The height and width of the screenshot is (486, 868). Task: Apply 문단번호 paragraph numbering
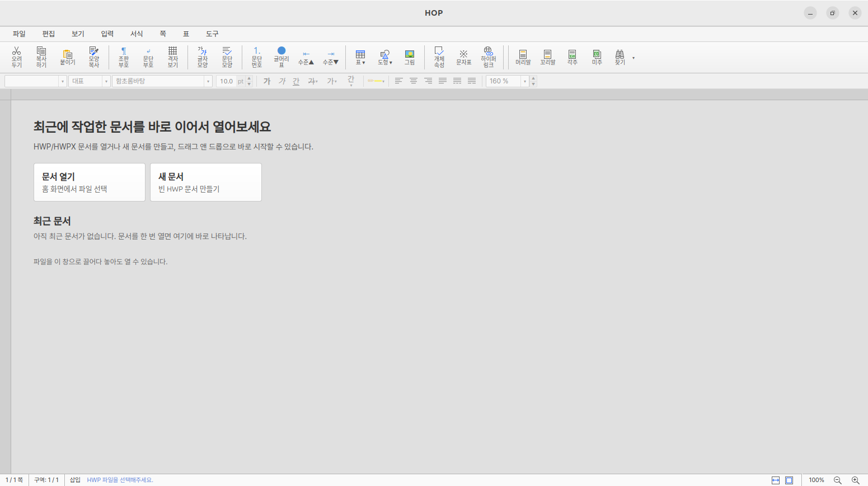click(257, 57)
